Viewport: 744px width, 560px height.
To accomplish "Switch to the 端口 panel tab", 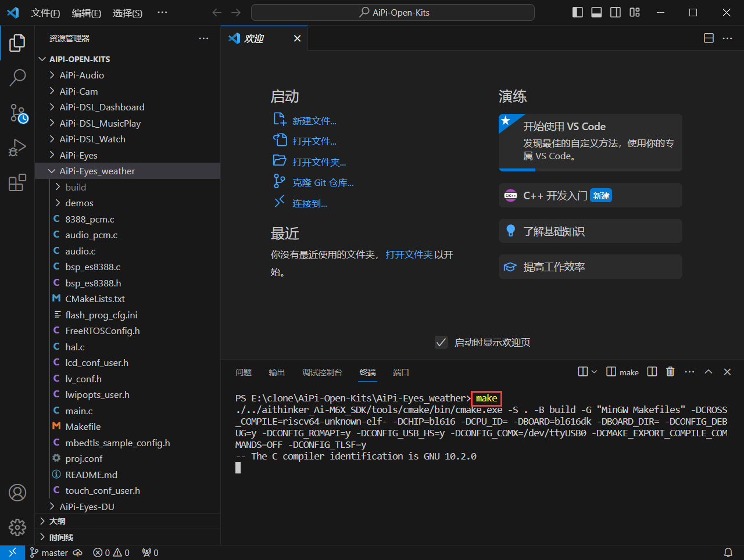I will click(401, 372).
